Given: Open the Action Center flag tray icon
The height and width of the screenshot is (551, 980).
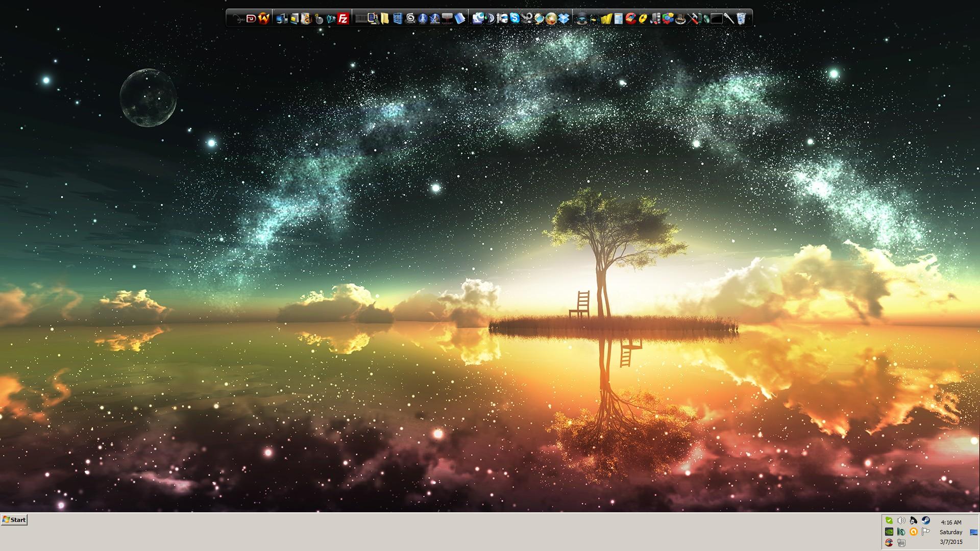Looking at the screenshot, I should (926, 532).
